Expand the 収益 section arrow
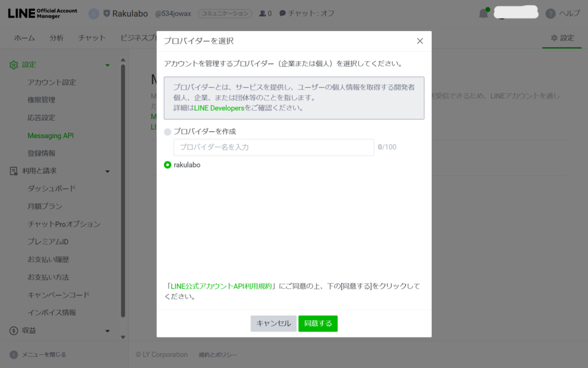Viewport: 588px width, 368px height. point(107,331)
